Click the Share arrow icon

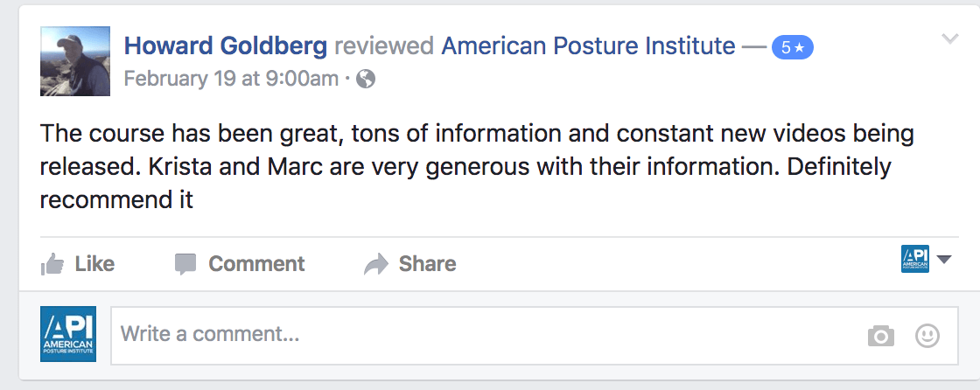pyautogui.click(x=376, y=264)
